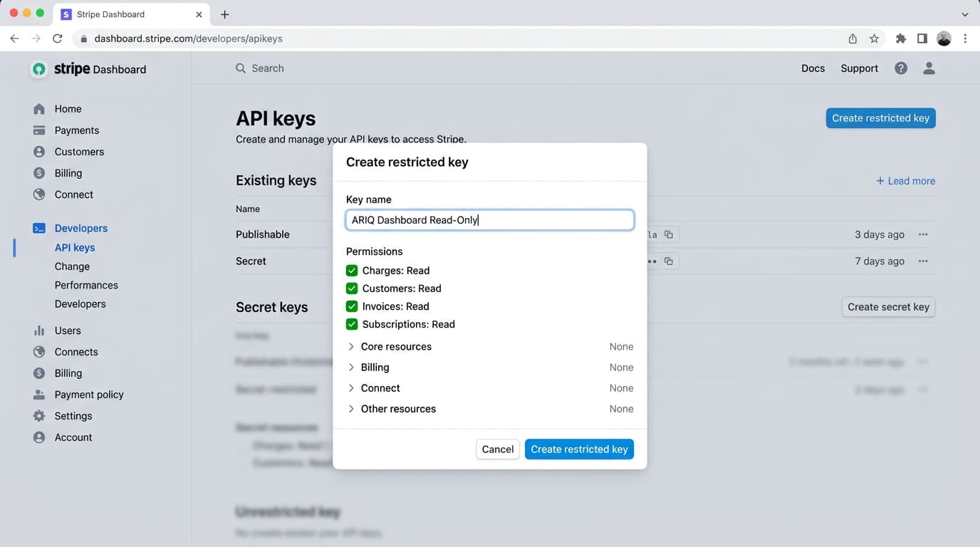This screenshot has height=547, width=980.
Task: Open Customers in the sidebar
Action: 79,152
